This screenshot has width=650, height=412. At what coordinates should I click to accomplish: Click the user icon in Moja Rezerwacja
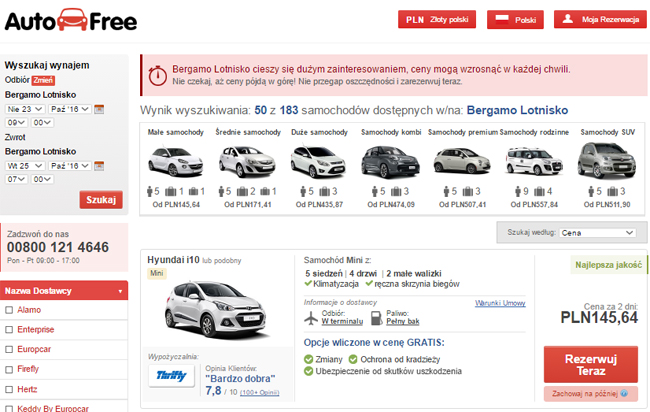568,19
